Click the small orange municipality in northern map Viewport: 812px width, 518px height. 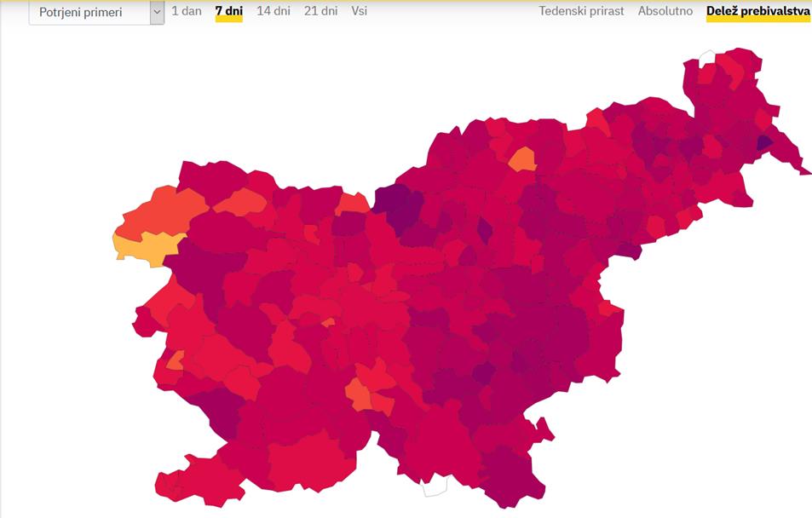(522, 159)
